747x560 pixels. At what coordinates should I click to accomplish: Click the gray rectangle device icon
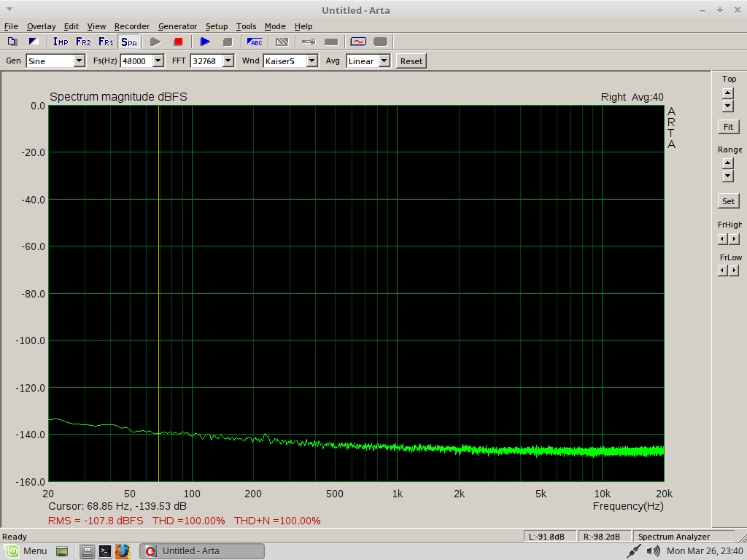(x=331, y=42)
